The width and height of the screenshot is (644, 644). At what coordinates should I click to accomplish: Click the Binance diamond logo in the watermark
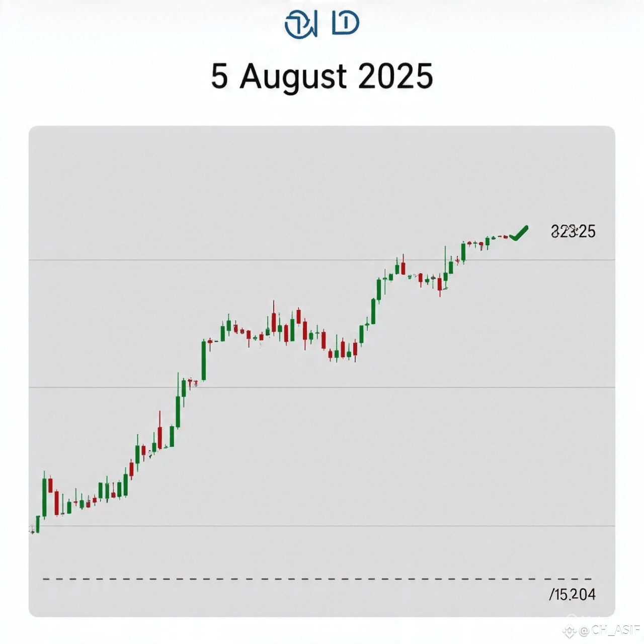click(x=569, y=631)
